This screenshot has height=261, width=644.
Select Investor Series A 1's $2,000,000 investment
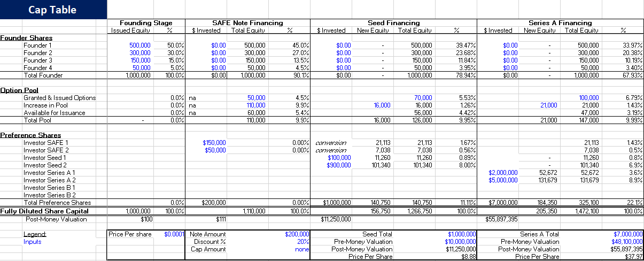click(x=503, y=173)
